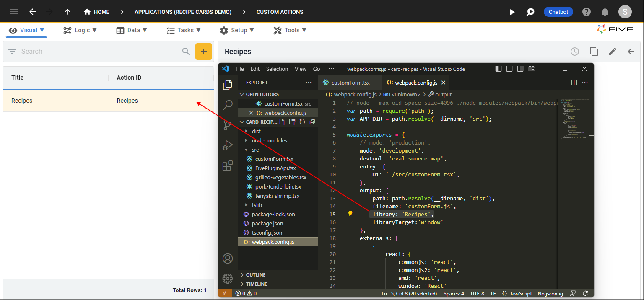This screenshot has width=644, height=300.
Task: Open the Logic dropdown menu
Action: click(80, 30)
